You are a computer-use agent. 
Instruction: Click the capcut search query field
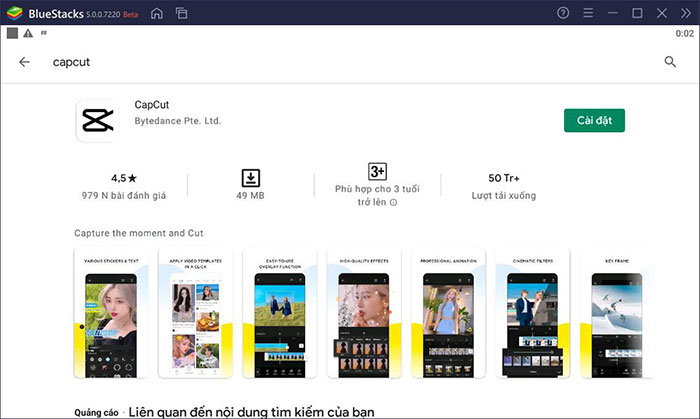71,62
